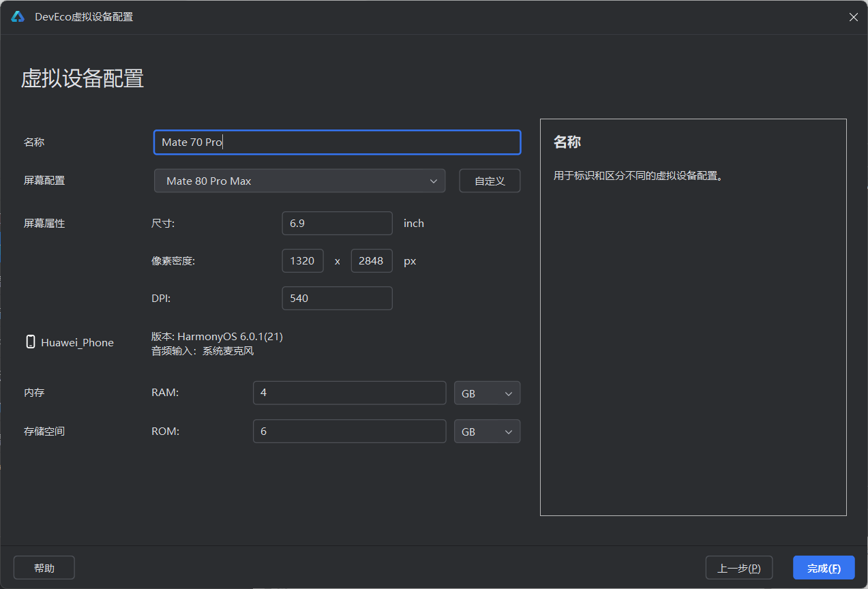The image size is (868, 589).
Task: Click the 尺寸 field showing 6.9
Action: click(x=337, y=223)
